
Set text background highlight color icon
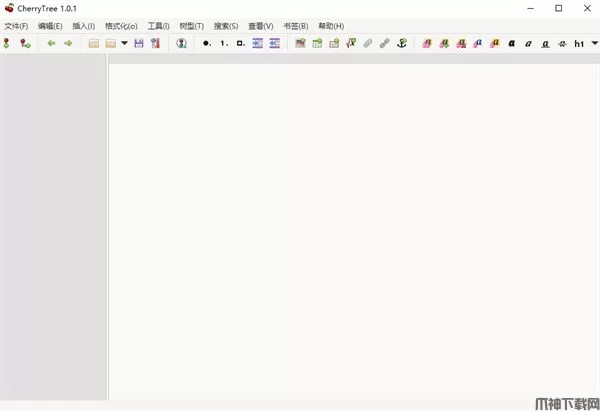click(x=495, y=43)
